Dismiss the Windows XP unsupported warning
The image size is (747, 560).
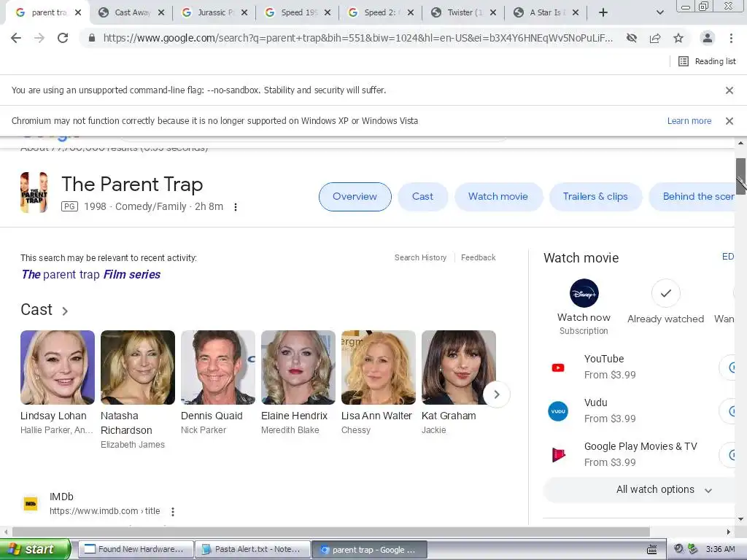point(729,121)
